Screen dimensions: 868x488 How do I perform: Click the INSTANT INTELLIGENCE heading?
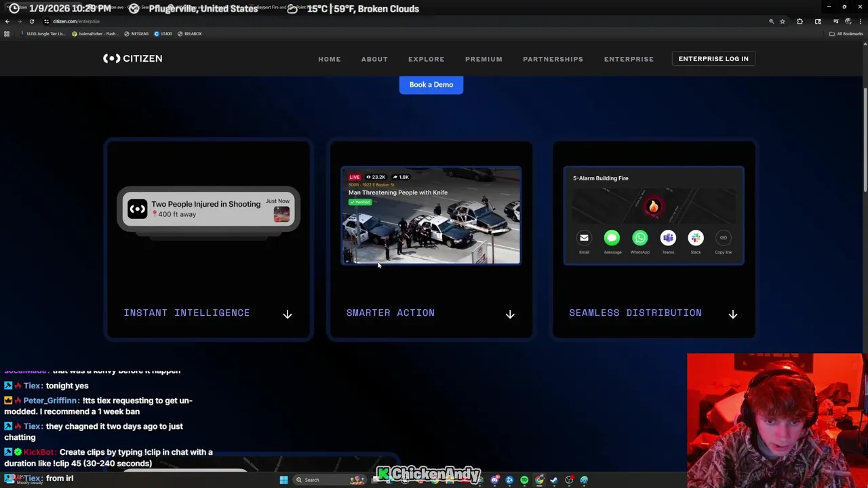[186, 312]
